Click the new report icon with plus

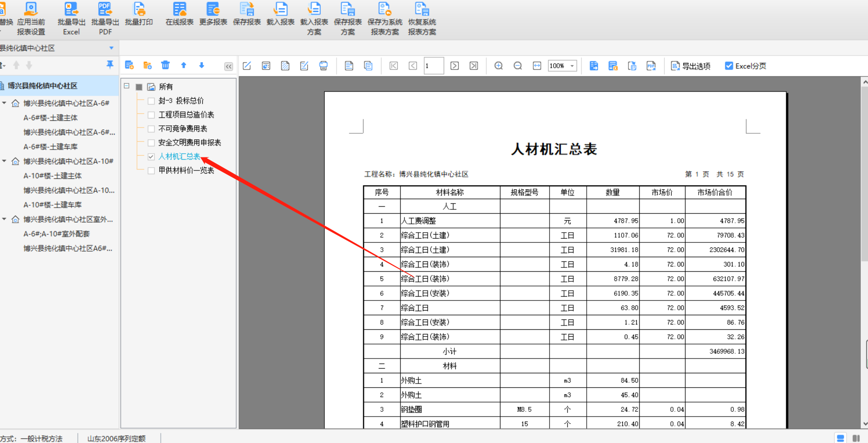click(130, 65)
